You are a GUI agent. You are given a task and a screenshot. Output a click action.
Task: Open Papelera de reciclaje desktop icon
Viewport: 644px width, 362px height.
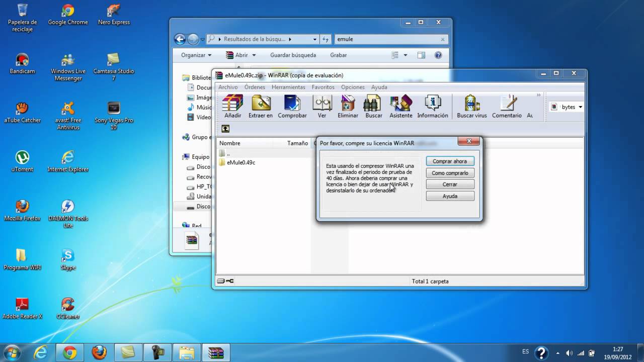pos(23,18)
